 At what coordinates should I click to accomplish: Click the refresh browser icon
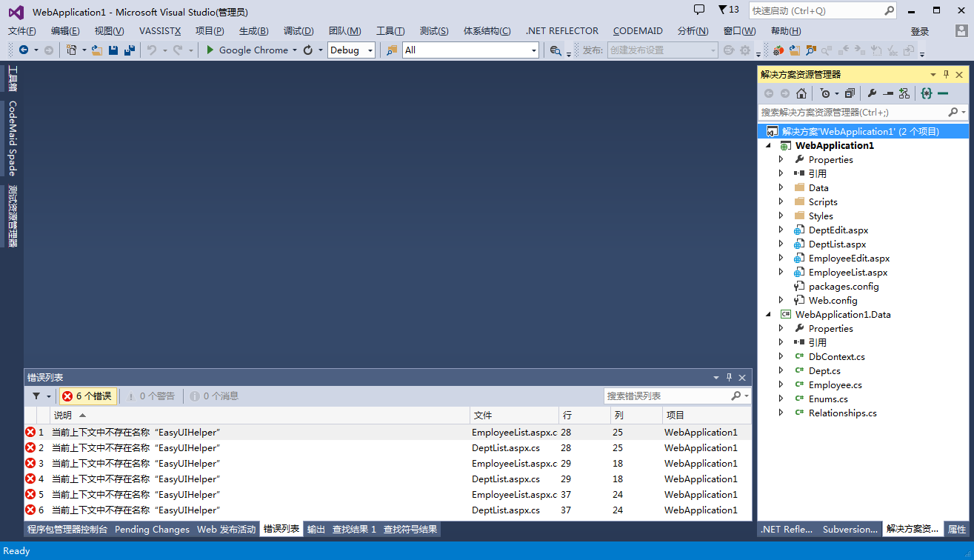point(309,50)
